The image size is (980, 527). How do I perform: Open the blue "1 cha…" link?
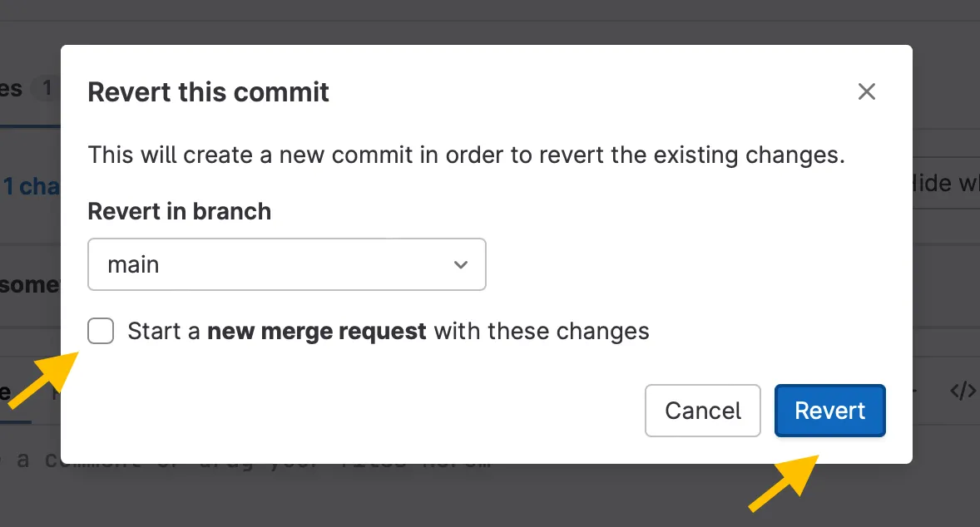click(x=30, y=186)
